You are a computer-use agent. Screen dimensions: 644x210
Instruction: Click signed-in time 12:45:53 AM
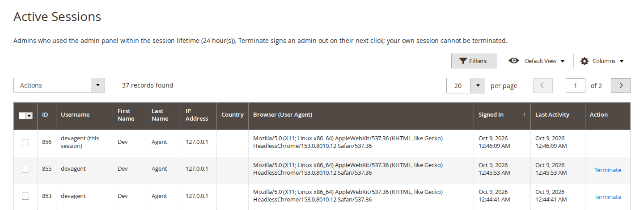495,172
